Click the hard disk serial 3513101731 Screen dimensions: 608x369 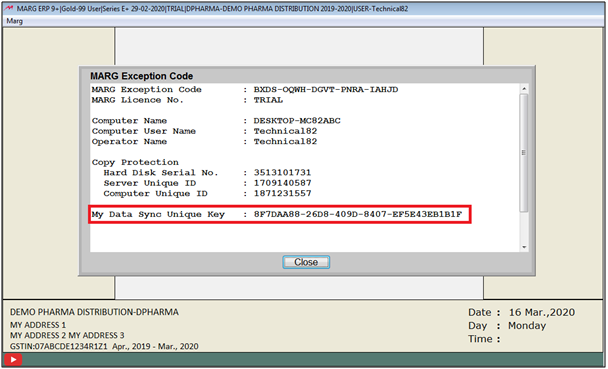coord(282,173)
